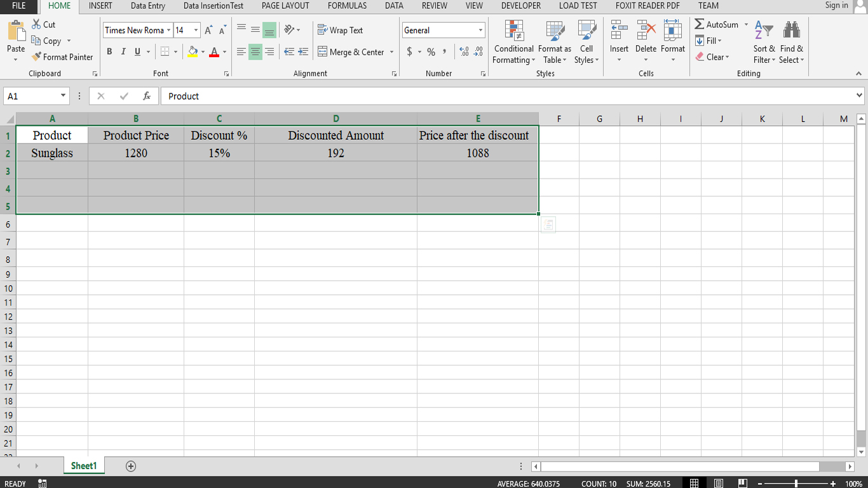Switch to the PAGE LAYOUT tab
The image size is (868, 488).
pos(285,6)
